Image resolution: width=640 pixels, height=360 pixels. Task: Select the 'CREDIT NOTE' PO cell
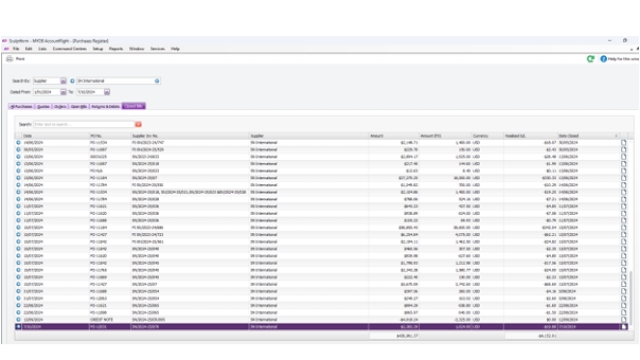click(x=110, y=320)
